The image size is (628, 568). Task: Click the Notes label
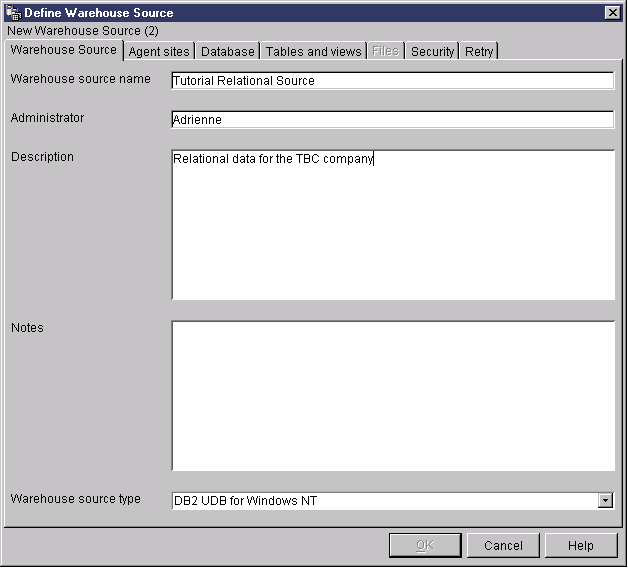(x=27, y=328)
